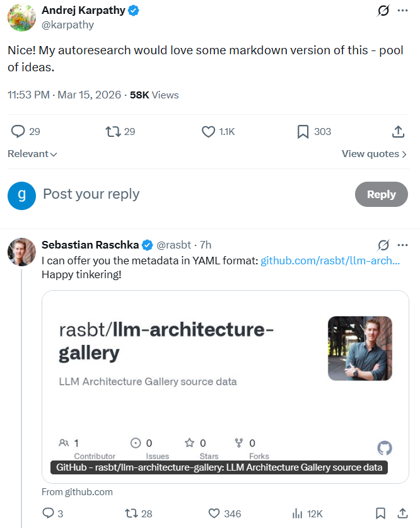Reply to Karpathy's main tweet via comment icon

click(x=18, y=131)
